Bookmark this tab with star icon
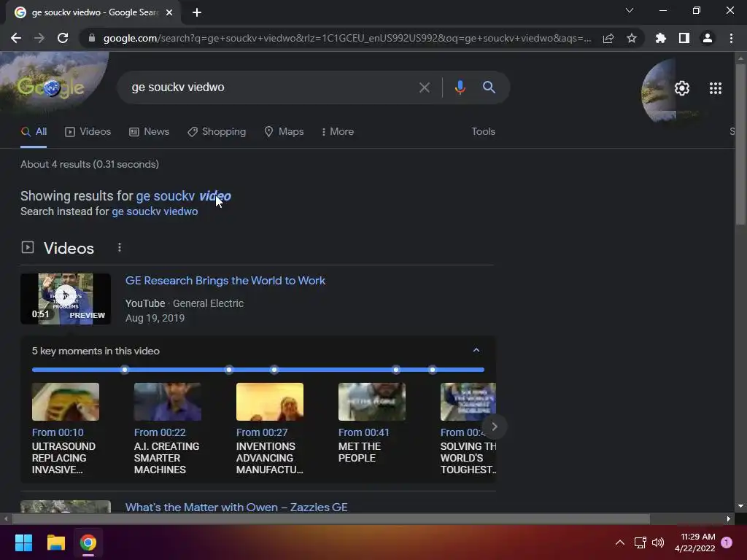The image size is (747, 560). 632,38
